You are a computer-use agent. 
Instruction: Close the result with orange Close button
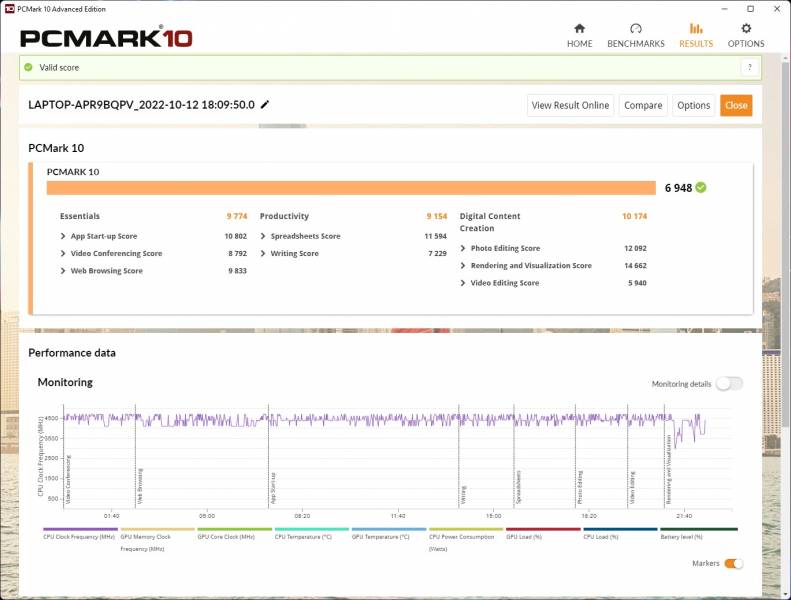(736, 105)
